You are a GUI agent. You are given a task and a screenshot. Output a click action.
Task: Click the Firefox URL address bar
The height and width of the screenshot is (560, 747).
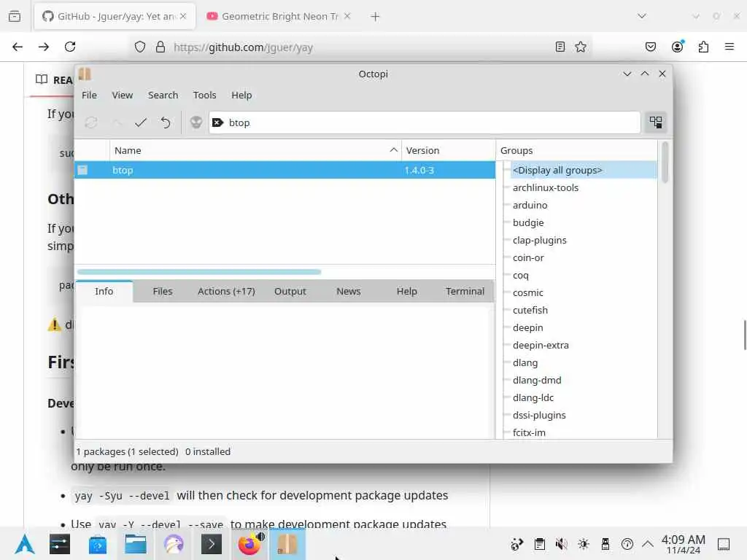360,47
